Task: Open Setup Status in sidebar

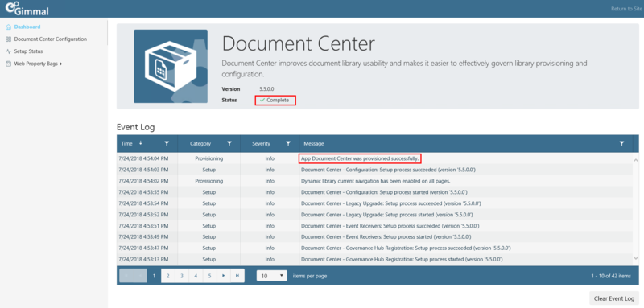Action: pyautogui.click(x=28, y=51)
